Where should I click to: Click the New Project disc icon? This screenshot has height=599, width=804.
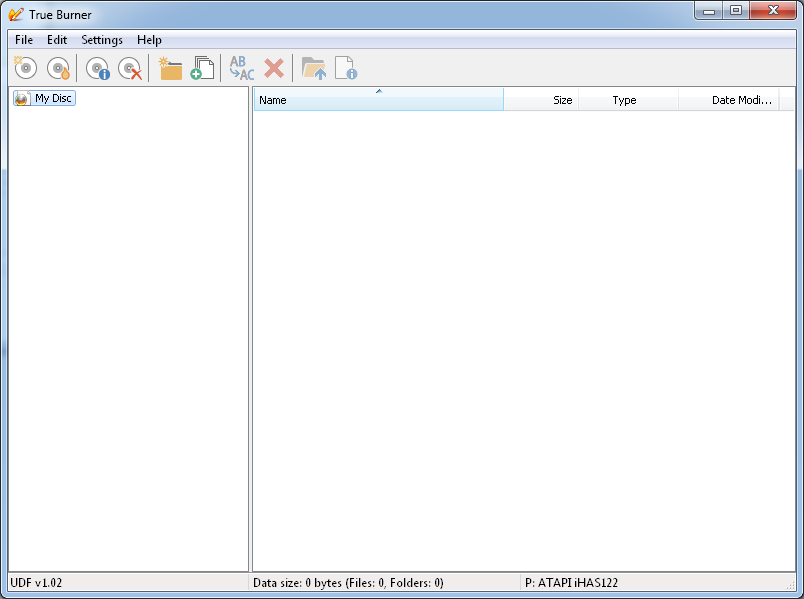pos(25,68)
